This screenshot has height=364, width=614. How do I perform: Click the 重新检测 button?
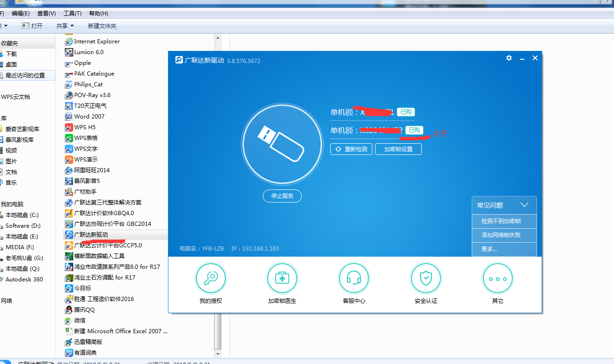click(351, 149)
